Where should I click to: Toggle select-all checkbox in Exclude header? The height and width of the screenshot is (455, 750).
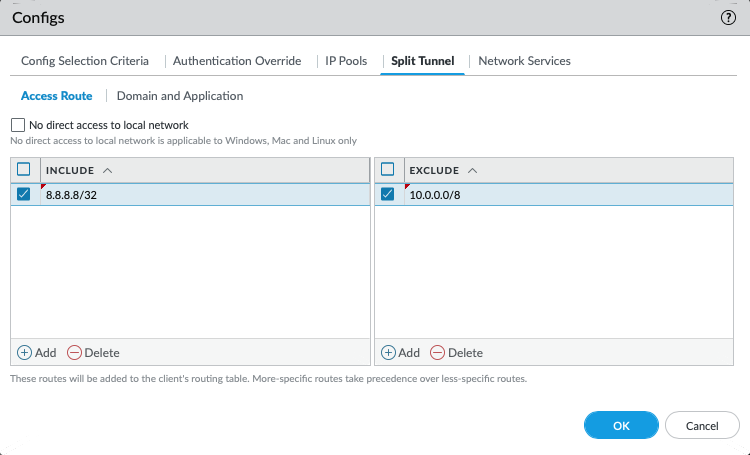click(388, 170)
